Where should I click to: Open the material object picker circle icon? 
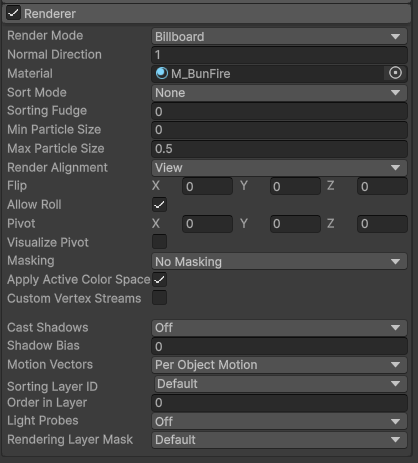(x=395, y=73)
